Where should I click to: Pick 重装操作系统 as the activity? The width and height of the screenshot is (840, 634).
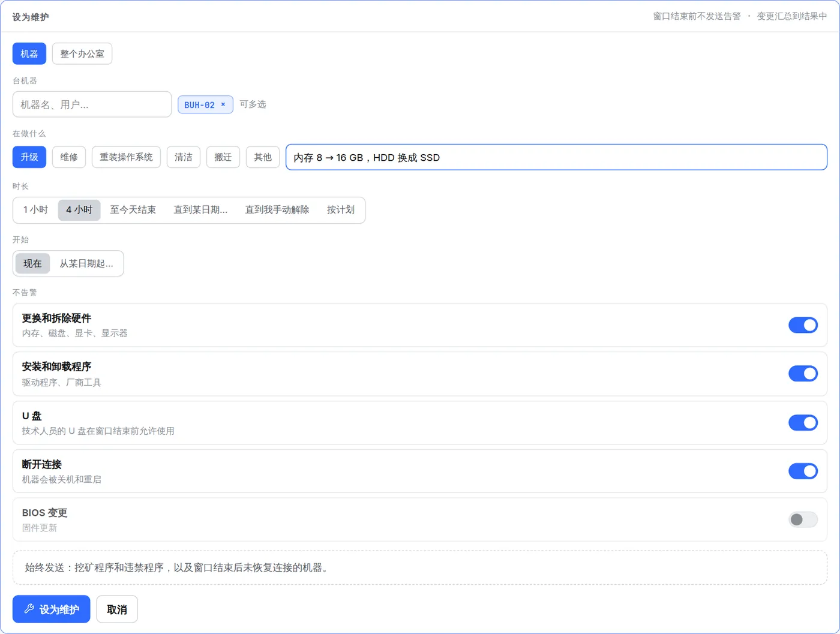click(x=126, y=157)
